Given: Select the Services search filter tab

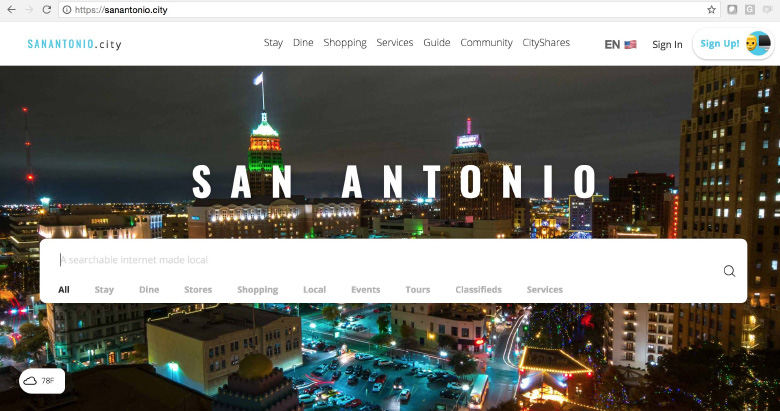Looking at the screenshot, I should pyautogui.click(x=545, y=290).
